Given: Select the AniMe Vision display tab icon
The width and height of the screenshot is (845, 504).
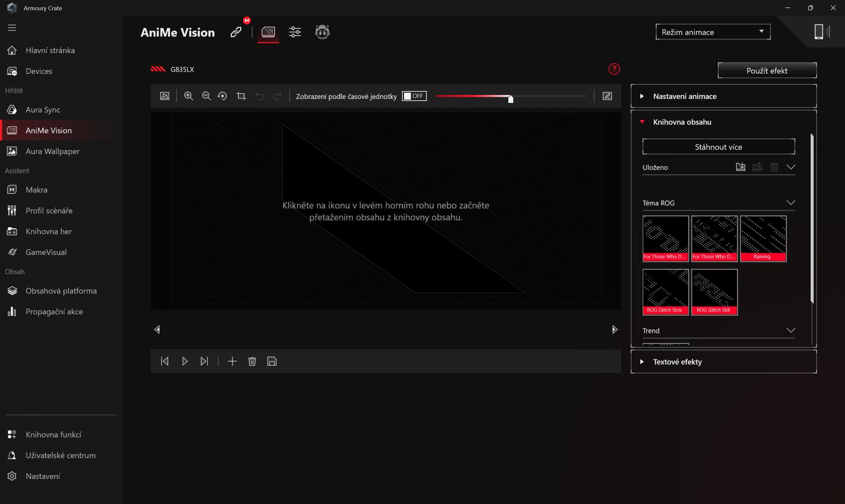Looking at the screenshot, I should [x=268, y=32].
